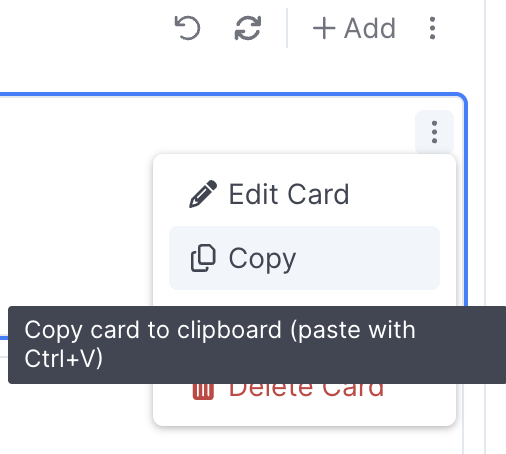506x454 pixels.
Task: Click the plus icon beside Add
Action: click(324, 28)
